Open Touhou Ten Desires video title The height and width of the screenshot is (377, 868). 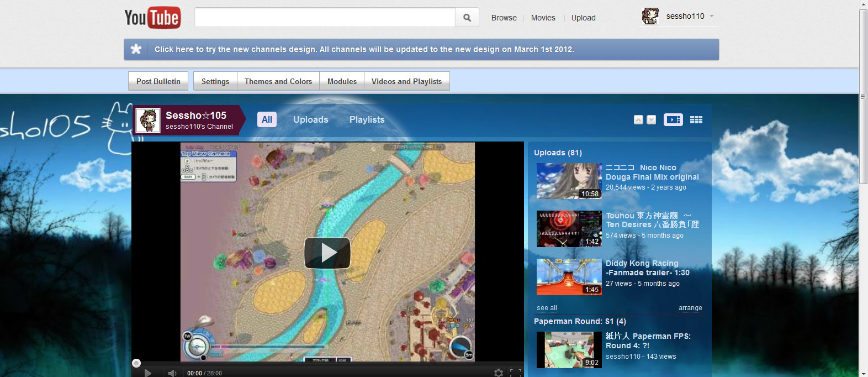[x=652, y=220]
